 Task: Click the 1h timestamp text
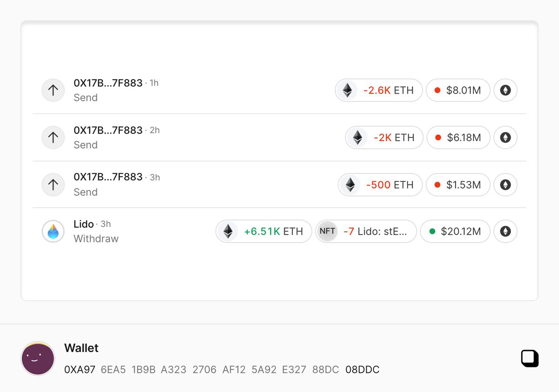click(x=154, y=83)
